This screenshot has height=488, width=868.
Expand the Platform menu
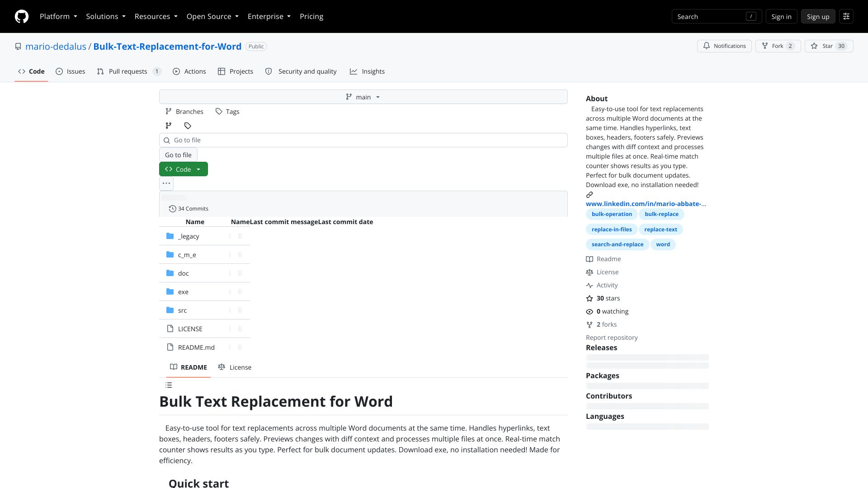(x=58, y=17)
